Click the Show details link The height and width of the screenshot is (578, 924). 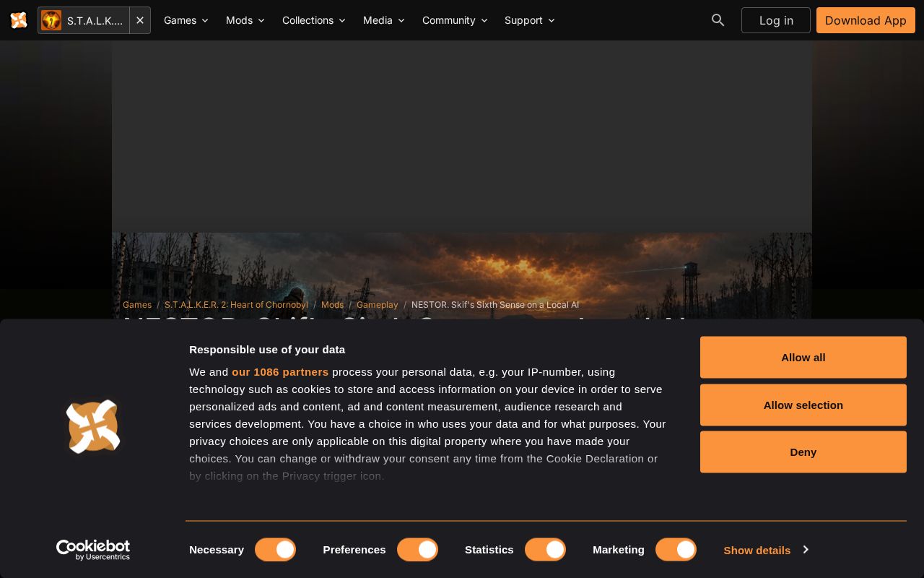[x=757, y=550]
